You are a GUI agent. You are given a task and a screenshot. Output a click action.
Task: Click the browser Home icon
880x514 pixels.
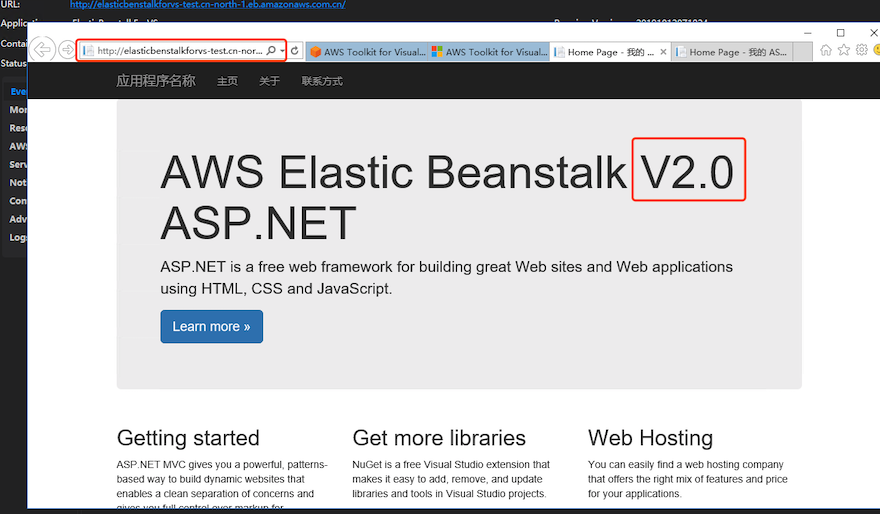[x=826, y=50]
